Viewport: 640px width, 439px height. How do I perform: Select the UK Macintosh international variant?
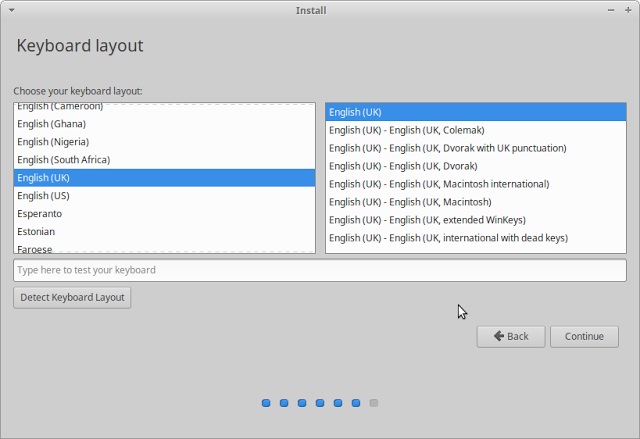[439, 184]
